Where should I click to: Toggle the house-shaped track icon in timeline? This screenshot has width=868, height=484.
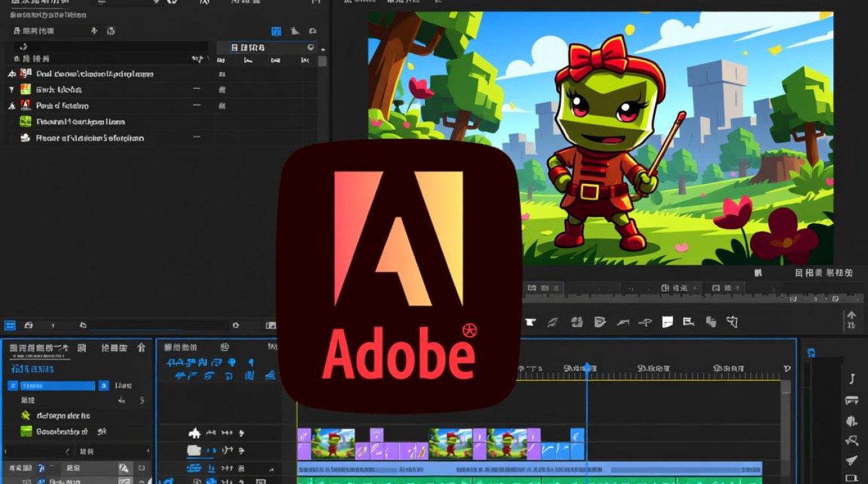point(194,433)
